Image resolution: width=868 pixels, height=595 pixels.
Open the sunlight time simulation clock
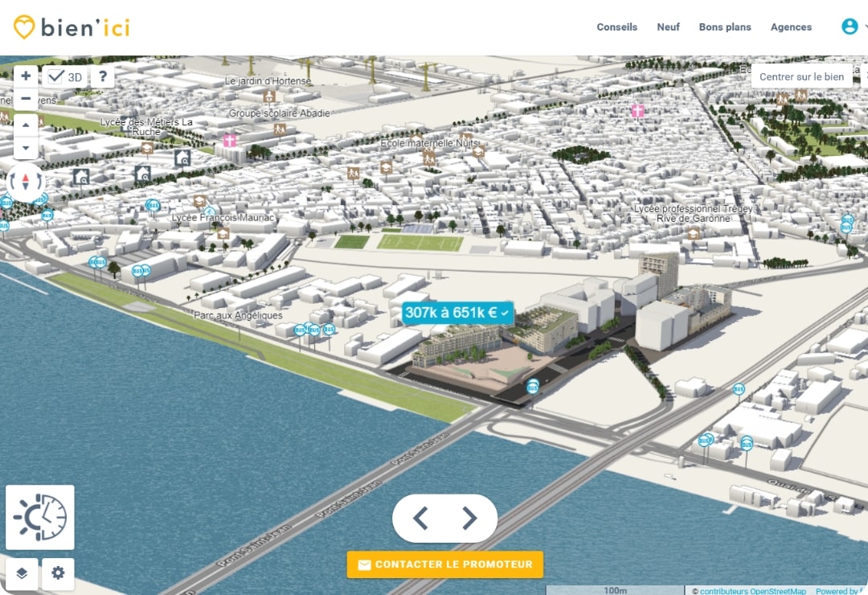[40, 517]
